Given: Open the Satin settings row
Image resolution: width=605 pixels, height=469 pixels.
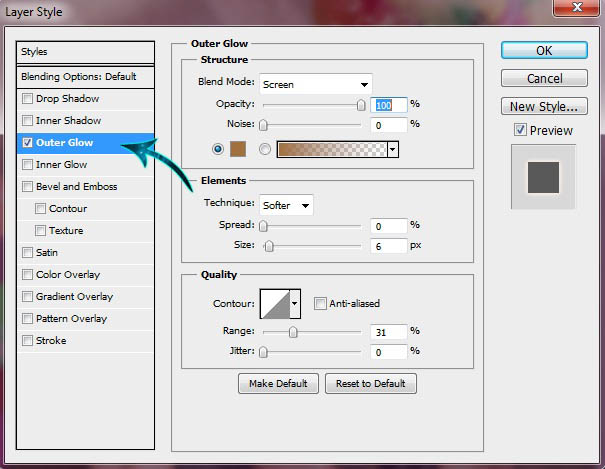Looking at the screenshot, I should (85, 253).
